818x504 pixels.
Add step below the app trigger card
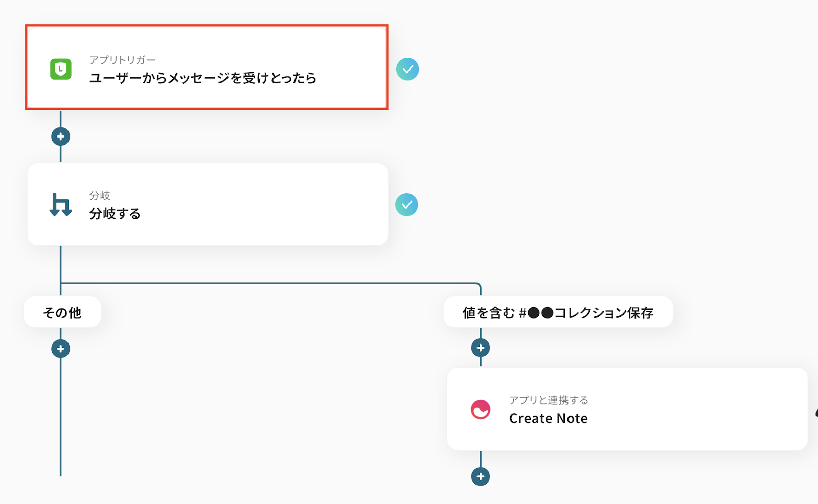tap(61, 136)
